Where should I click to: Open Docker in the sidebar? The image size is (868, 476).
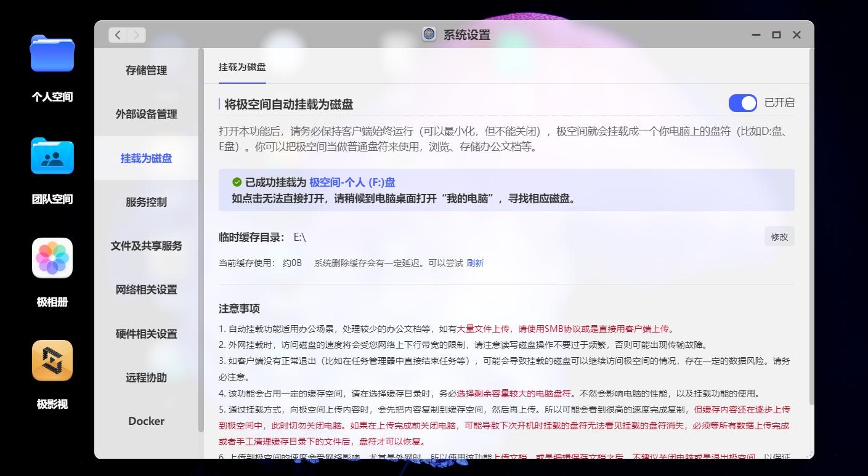click(x=147, y=421)
